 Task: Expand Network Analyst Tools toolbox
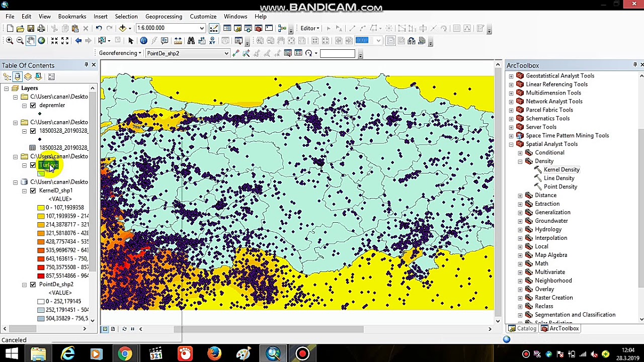point(511,102)
